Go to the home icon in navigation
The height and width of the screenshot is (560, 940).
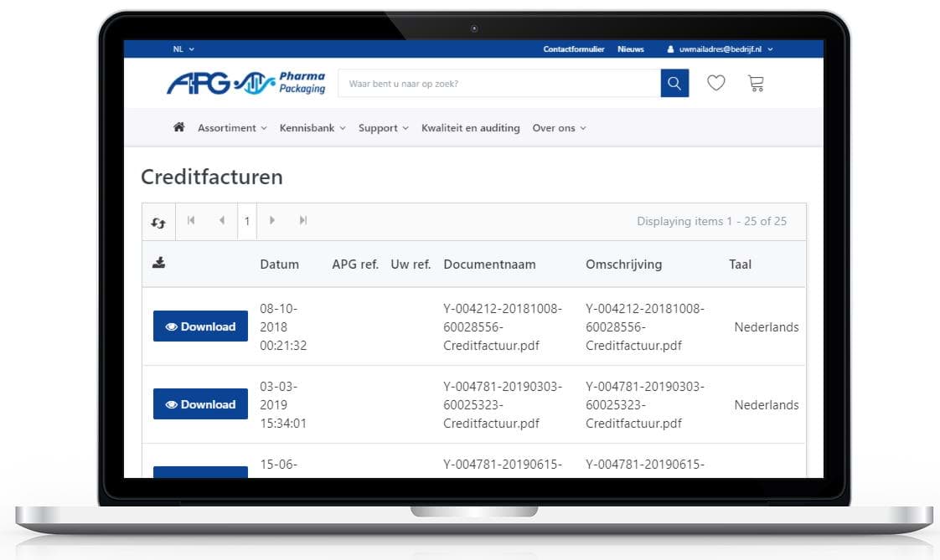[x=178, y=128]
